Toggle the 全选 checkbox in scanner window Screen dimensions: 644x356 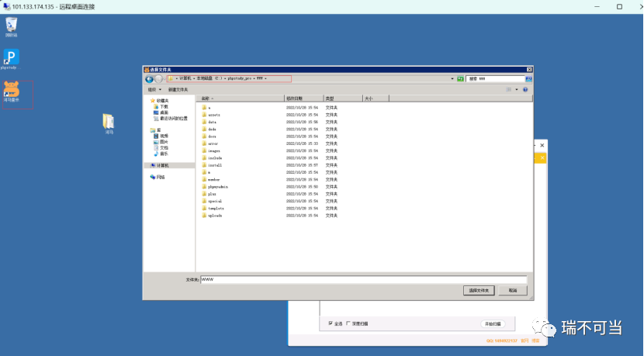[x=331, y=323]
